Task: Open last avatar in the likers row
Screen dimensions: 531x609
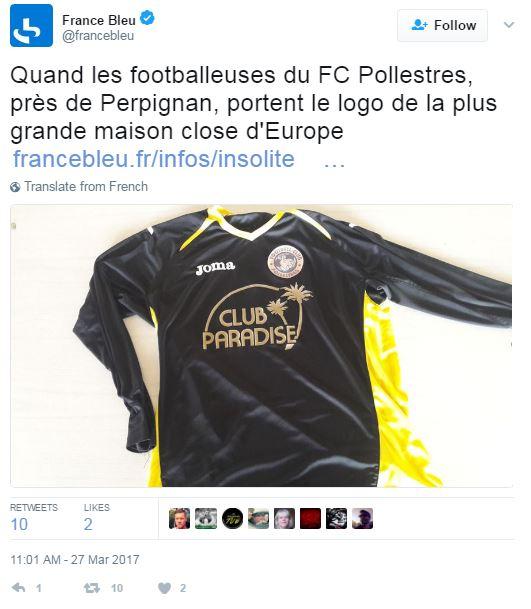Action: click(x=362, y=519)
